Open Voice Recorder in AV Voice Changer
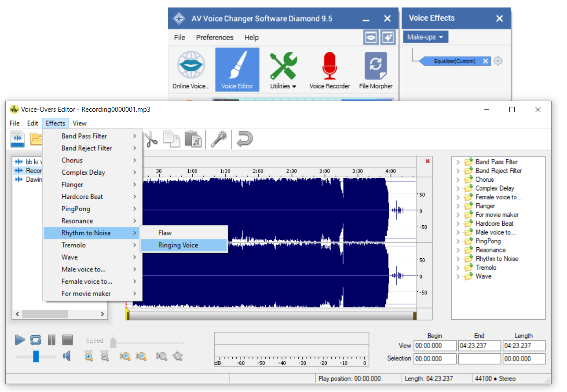 [329, 70]
